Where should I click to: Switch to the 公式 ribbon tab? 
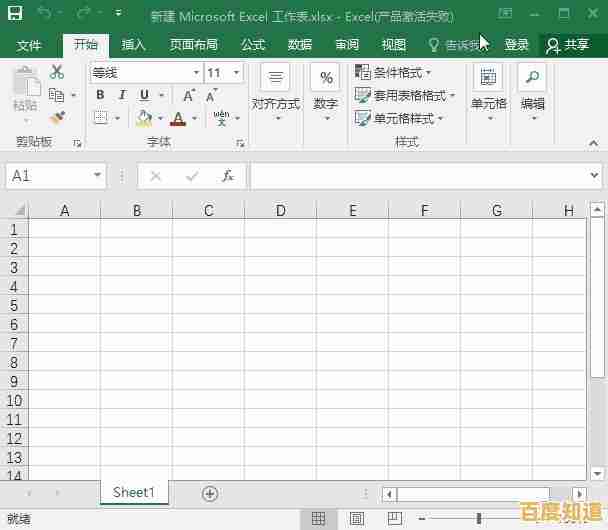tap(253, 45)
